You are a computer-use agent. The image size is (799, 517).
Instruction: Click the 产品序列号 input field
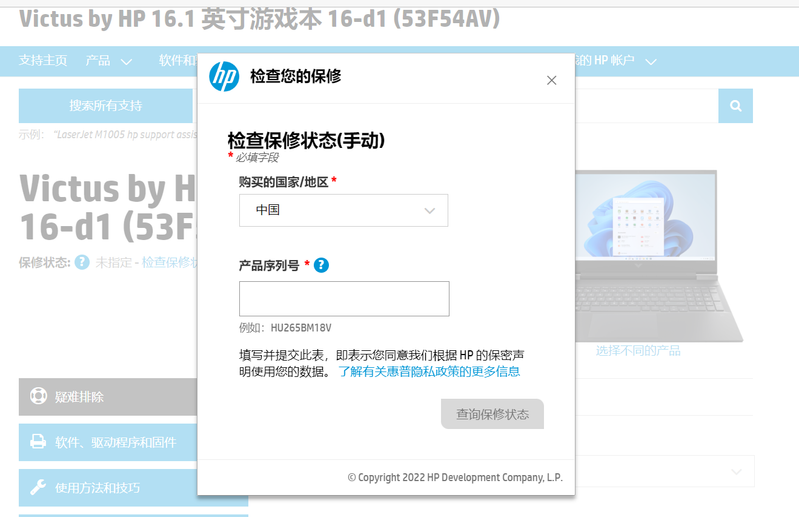coord(343,299)
